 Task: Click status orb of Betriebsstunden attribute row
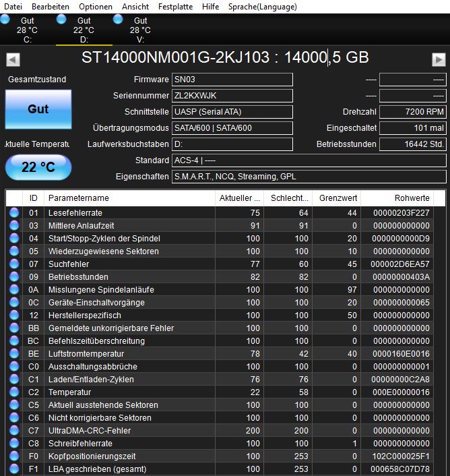tap(14, 277)
